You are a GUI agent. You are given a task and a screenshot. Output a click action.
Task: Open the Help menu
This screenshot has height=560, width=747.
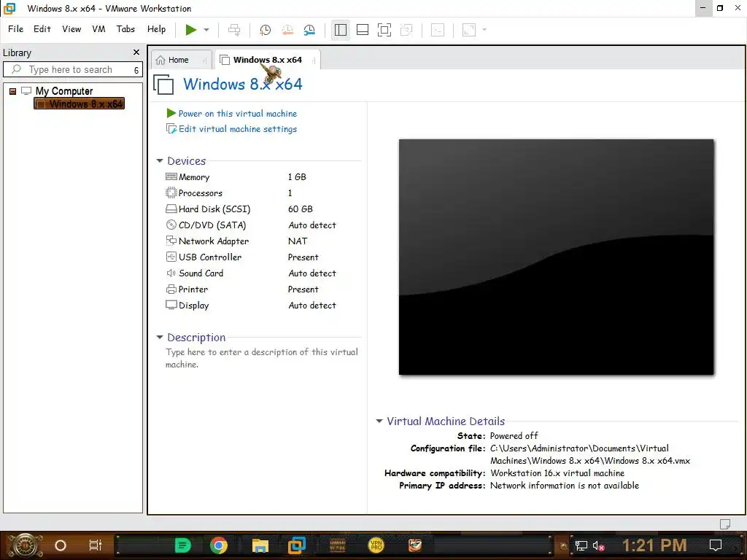156,29
